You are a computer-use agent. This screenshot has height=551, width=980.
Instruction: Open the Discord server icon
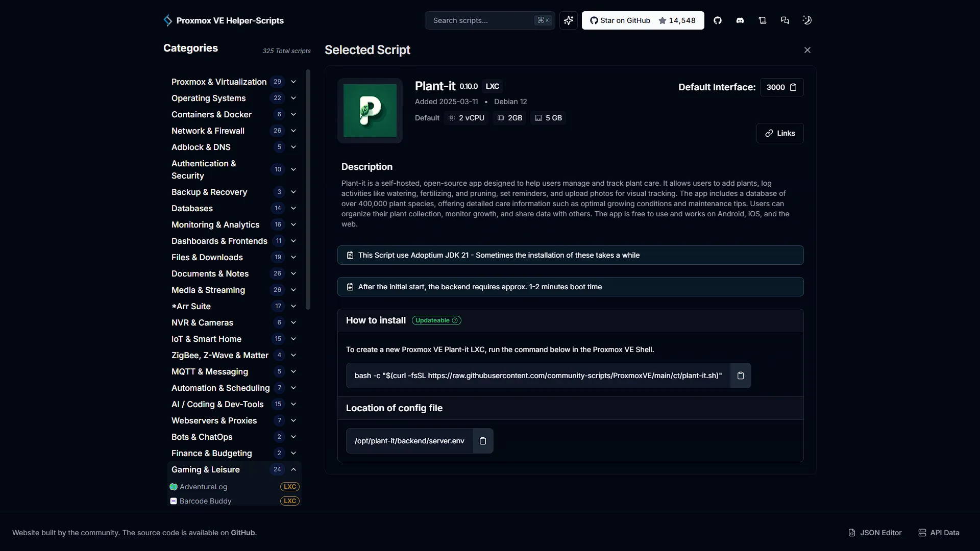(x=740, y=20)
